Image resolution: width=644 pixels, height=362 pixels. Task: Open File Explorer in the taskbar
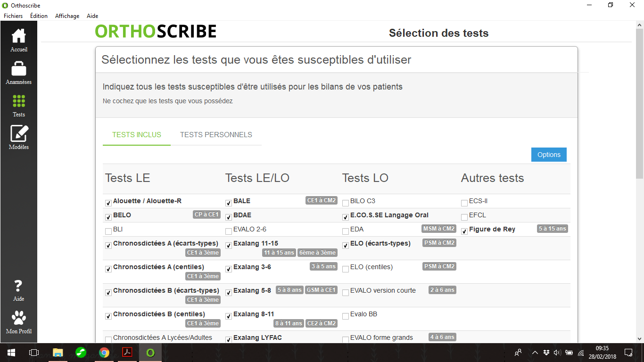point(58,352)
